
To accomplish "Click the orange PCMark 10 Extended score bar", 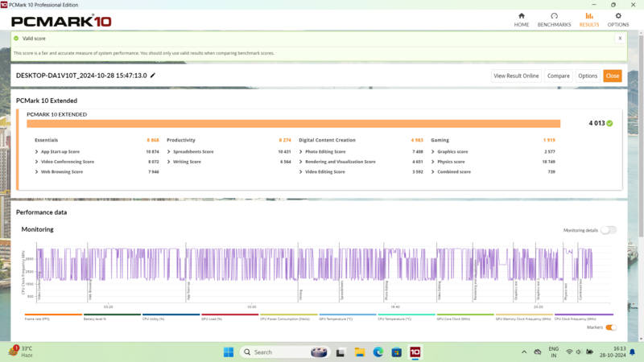I will (x=293, y=124).
